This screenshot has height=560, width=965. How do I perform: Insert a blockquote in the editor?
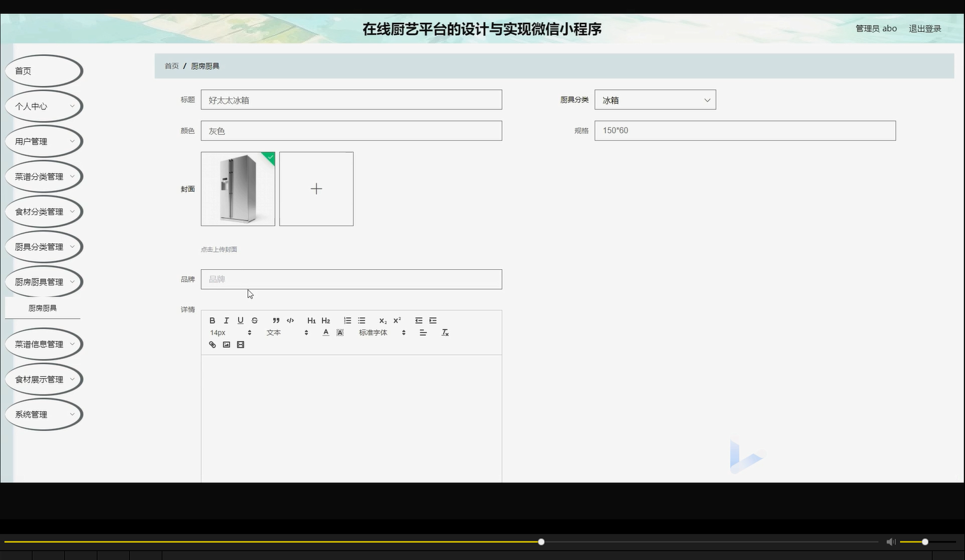[x=276, y=321]
